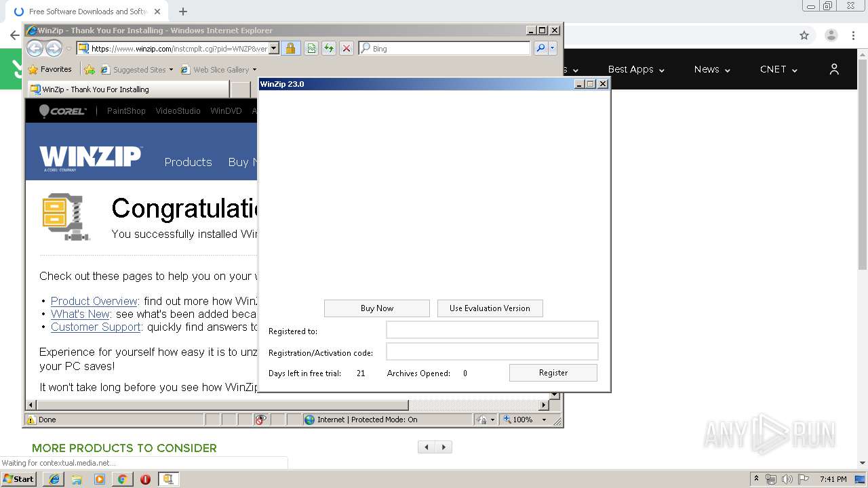Viewport: 868px width, 488px height.
Task: Open Customer Support link
Action: coord(96,327)
